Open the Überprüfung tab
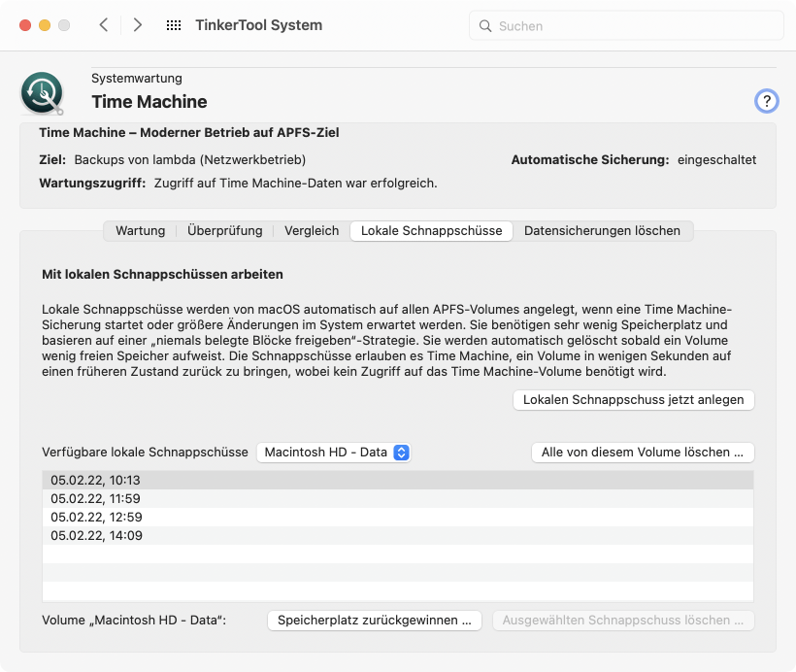 pos(225,230)
